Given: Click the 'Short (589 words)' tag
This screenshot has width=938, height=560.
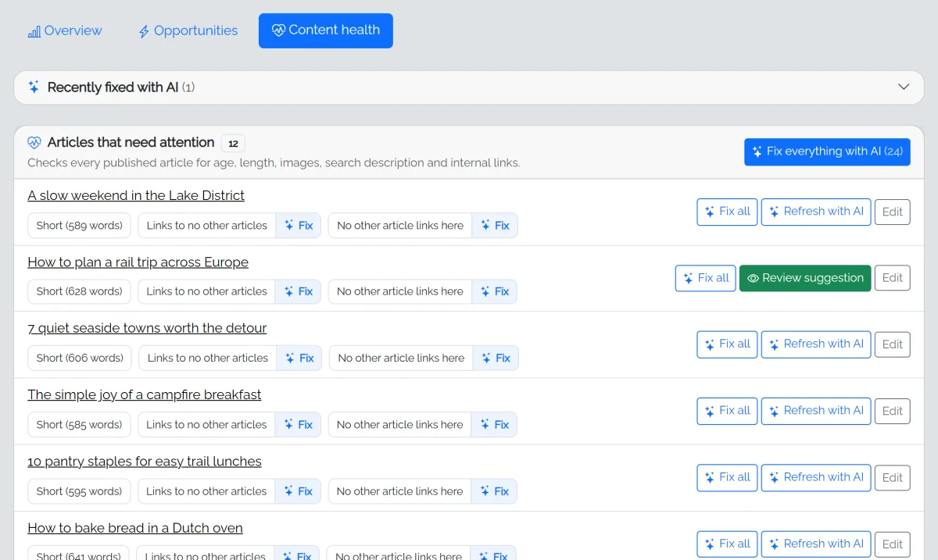Looking at the screenshot, I should click(80, 226).
